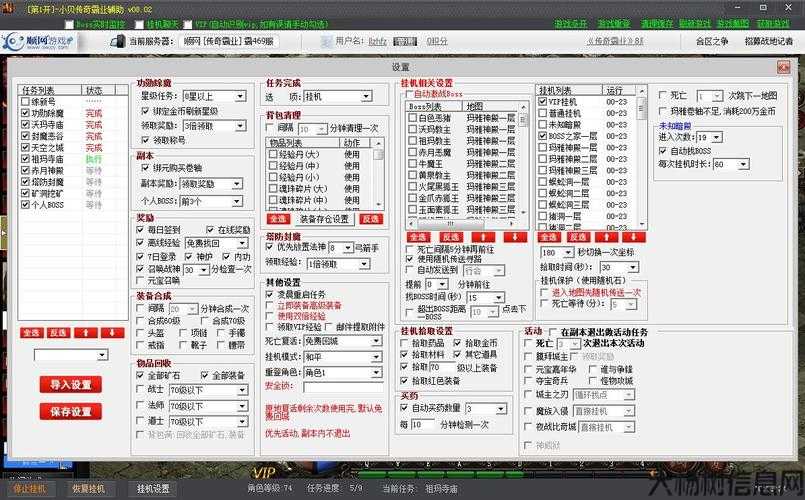805x500 pixels.
Task: Enable 元宝召唤 checkbox
Action: click(x=140, y=280)
